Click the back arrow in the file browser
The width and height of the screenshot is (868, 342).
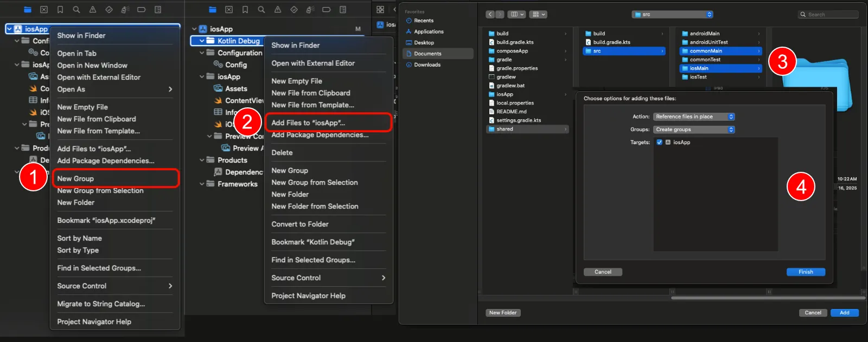click(x=490, y=15)
